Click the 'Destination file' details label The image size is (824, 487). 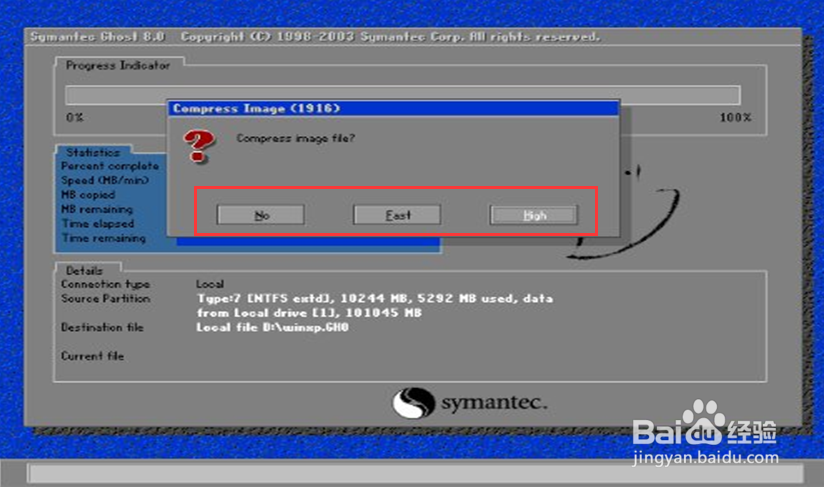pyautogui.click(x=102, y=327)
